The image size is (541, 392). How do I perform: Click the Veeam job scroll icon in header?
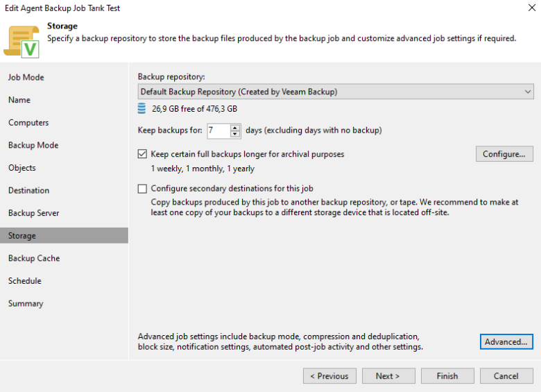coord(22,42)
